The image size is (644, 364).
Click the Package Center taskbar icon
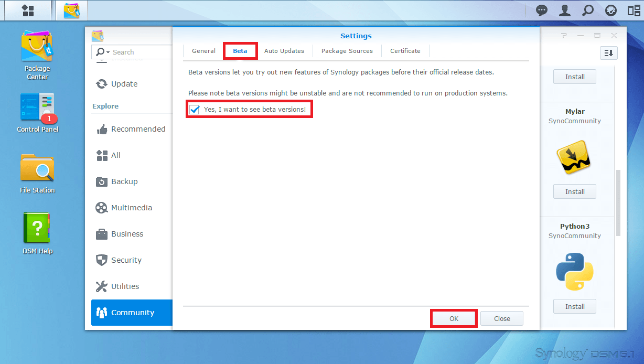point(72,10)
